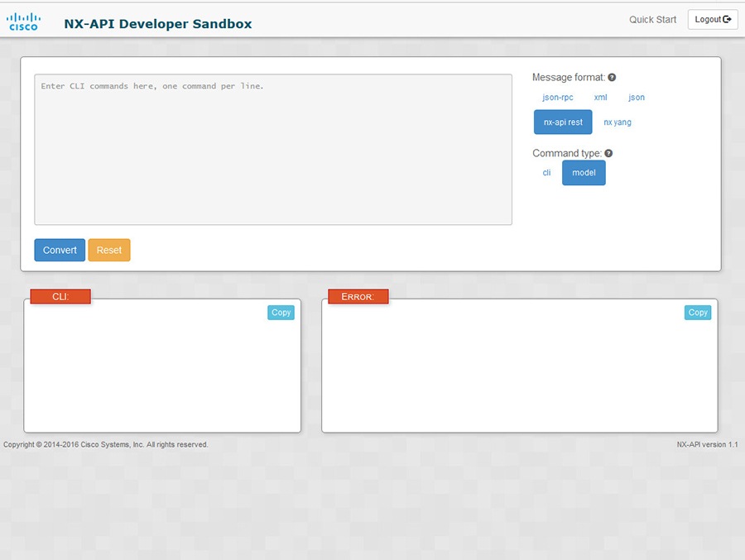Select xml message format

pos(600,97)
